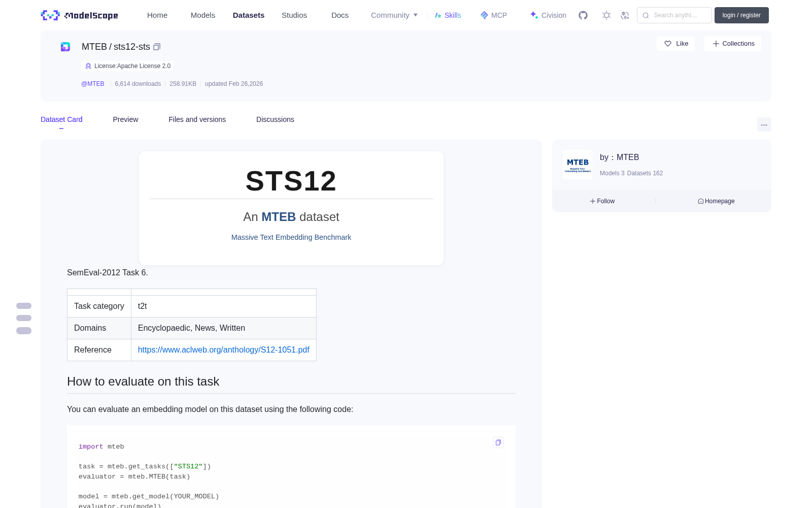
Task: Click the 'Reference' label table cell
Action: point(99,350)
